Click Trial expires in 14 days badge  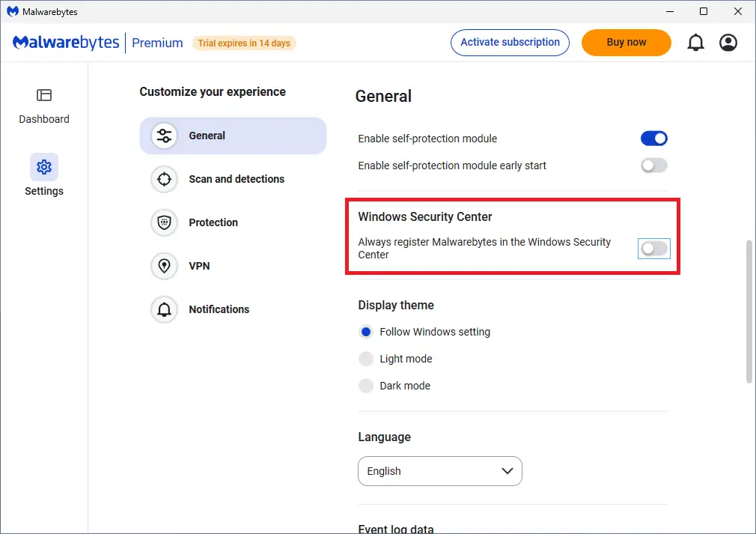tap(244, 43)
